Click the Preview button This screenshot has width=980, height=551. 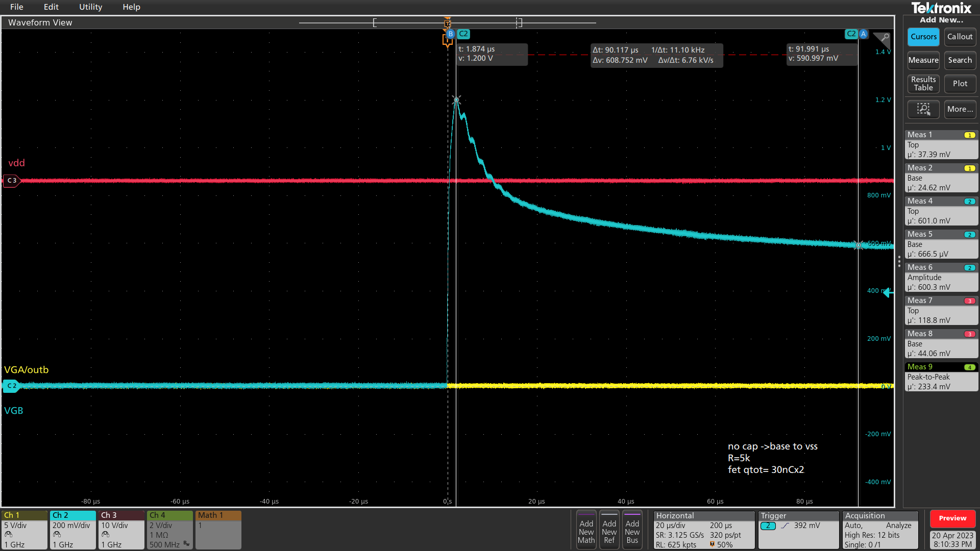click(x=952, y=518)
